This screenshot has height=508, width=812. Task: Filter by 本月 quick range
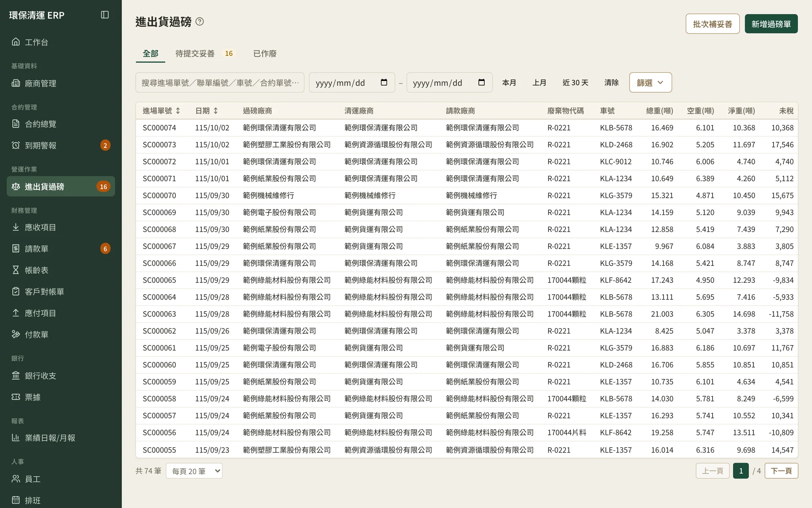509,83
